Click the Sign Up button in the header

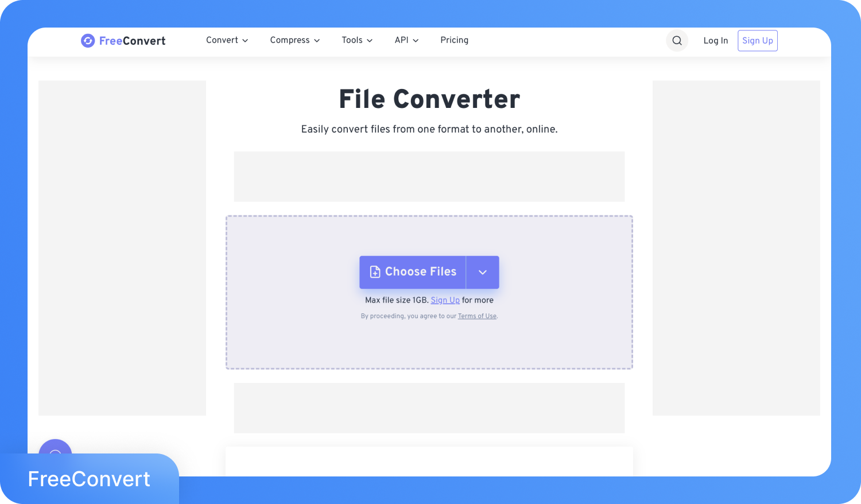tap(757, 40)
